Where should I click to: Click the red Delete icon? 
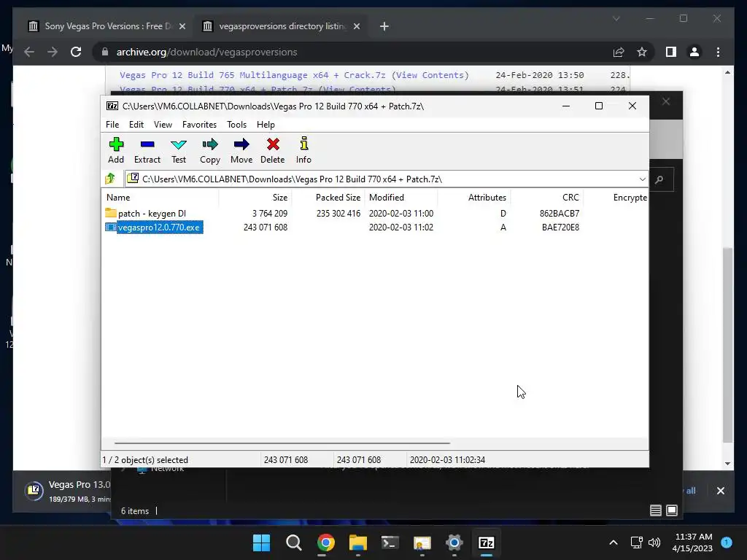click(273, 150)
